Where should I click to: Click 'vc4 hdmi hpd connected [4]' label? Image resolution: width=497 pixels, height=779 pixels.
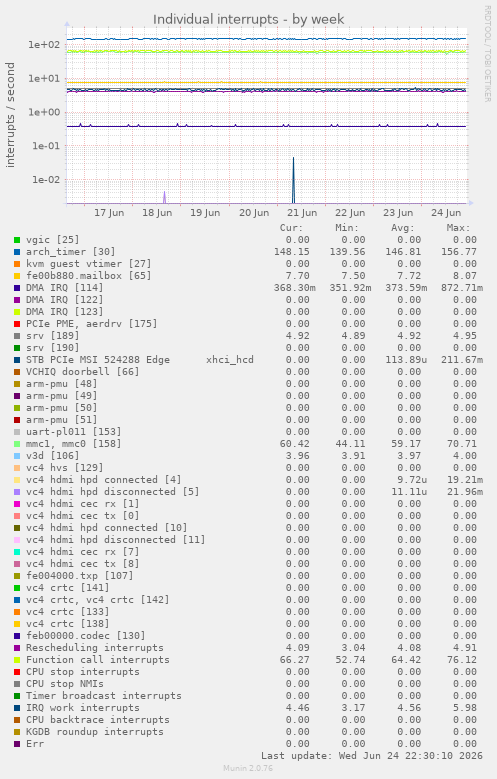103,479
